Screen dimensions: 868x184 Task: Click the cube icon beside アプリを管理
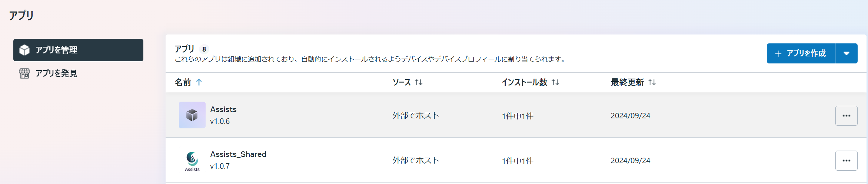[24, 50]
